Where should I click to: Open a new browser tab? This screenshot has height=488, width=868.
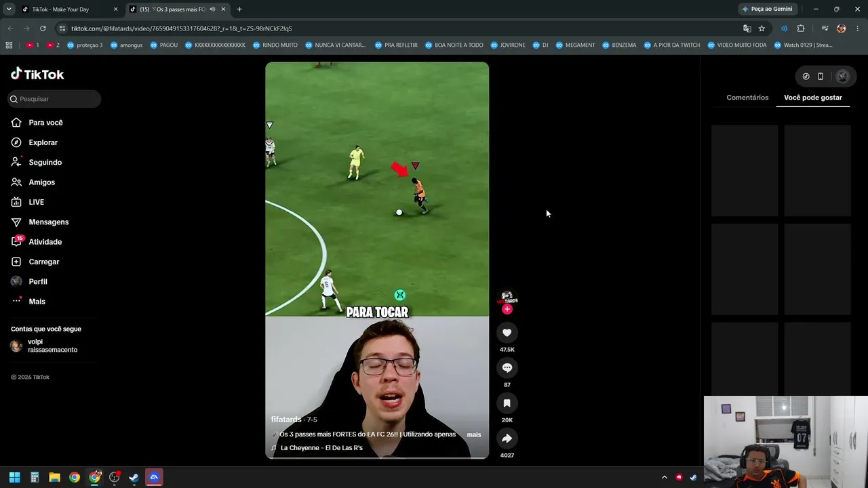(239, 9)
